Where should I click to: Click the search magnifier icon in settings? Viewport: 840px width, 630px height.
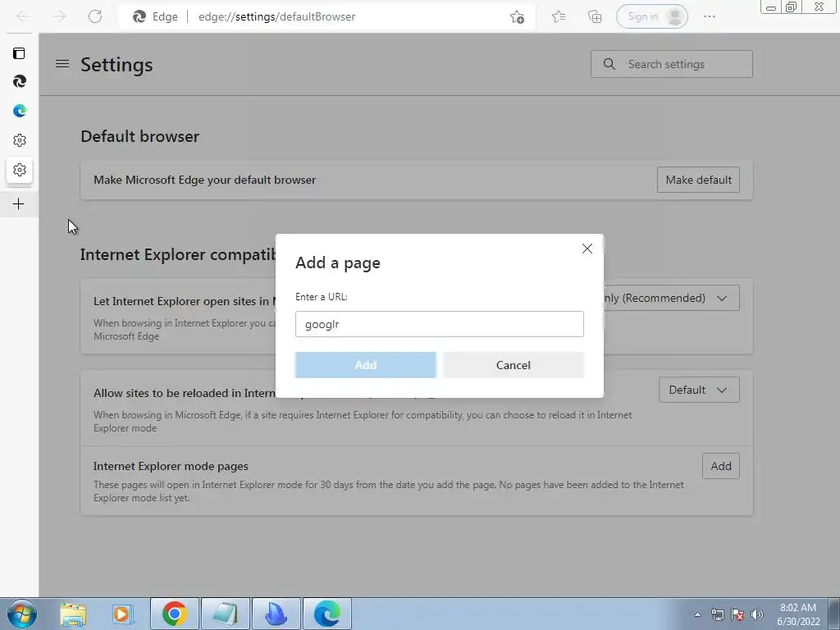coord(609,64)
